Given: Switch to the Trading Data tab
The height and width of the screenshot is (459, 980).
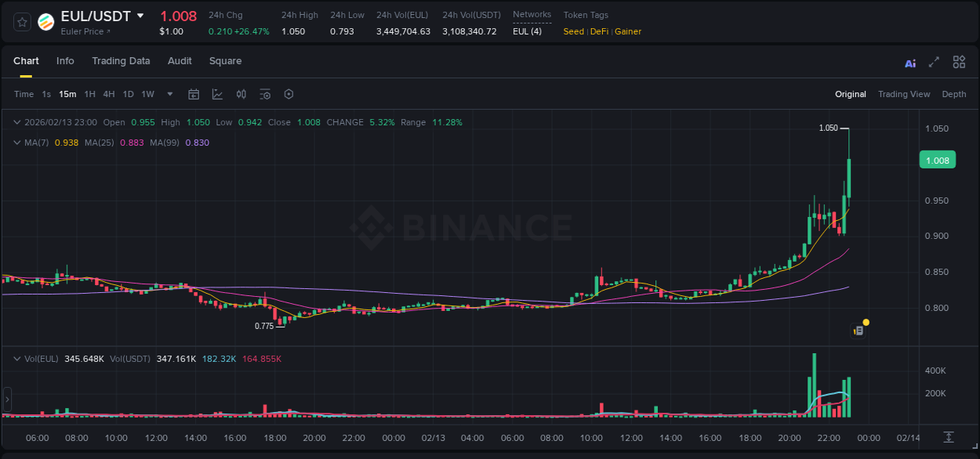Looking at the screenshot, I should (x=121, y=61).
